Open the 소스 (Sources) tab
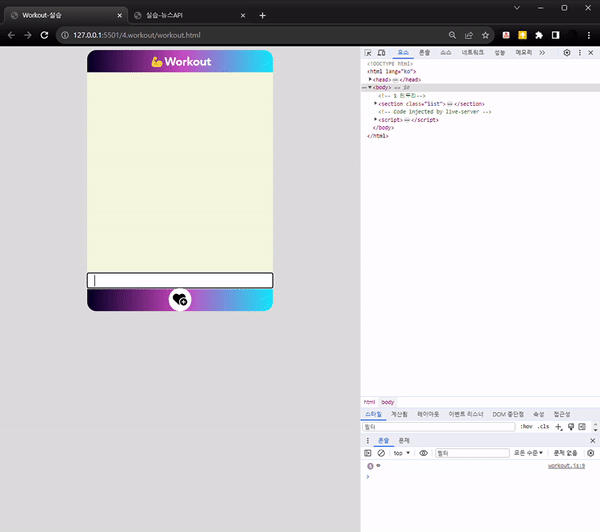Screen dimensions: 600x532 [445, 52]
